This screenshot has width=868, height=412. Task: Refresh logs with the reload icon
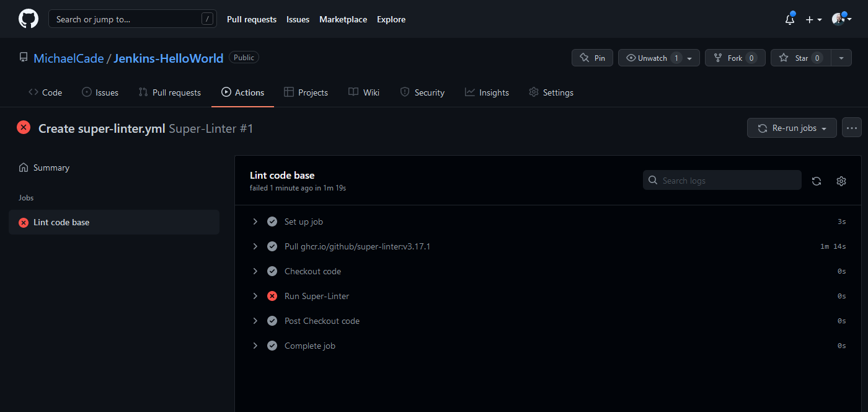817,181
